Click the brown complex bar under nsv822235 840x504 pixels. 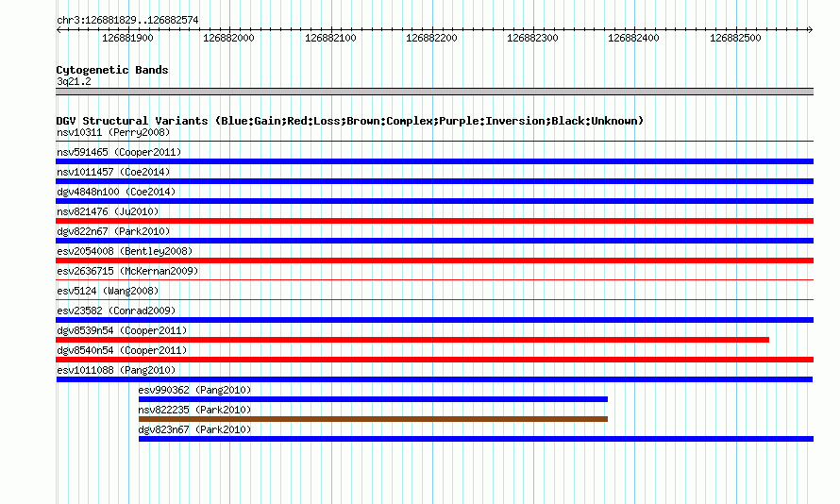pyautogui.click(x=373, y=419)
